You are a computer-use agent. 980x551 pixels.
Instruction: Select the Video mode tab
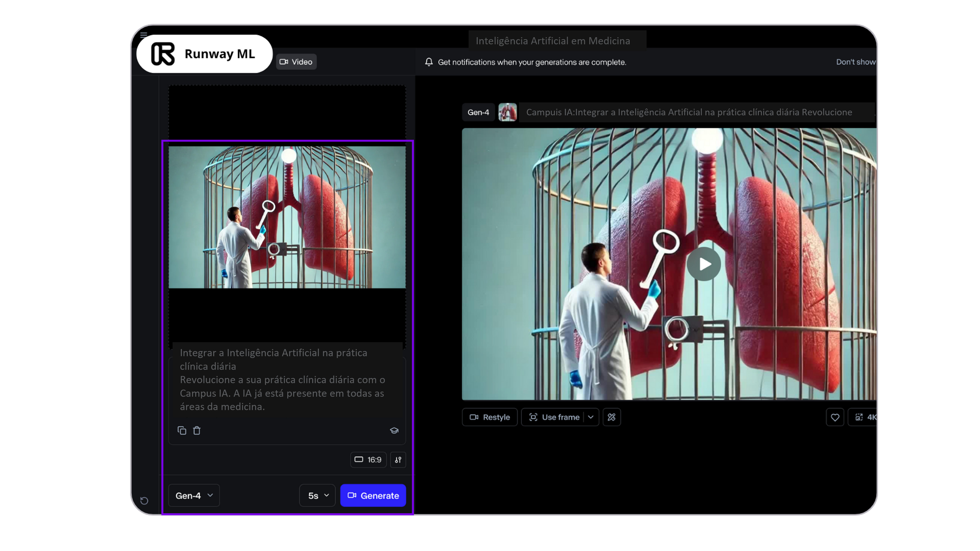[x=296, y=62]
